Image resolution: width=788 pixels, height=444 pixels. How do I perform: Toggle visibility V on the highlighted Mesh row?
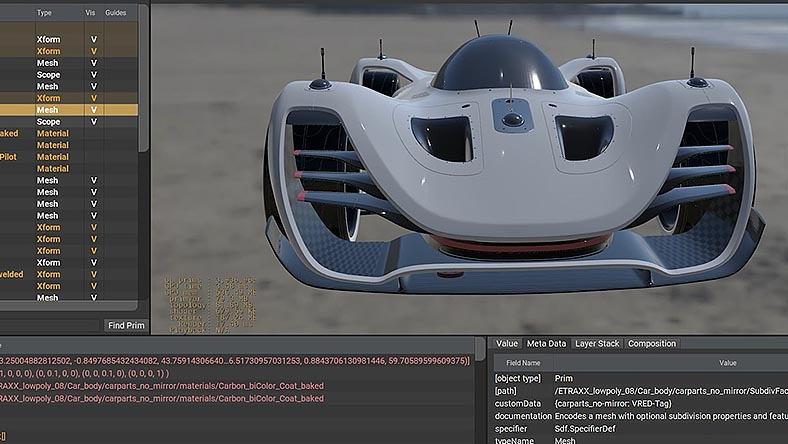93,110
